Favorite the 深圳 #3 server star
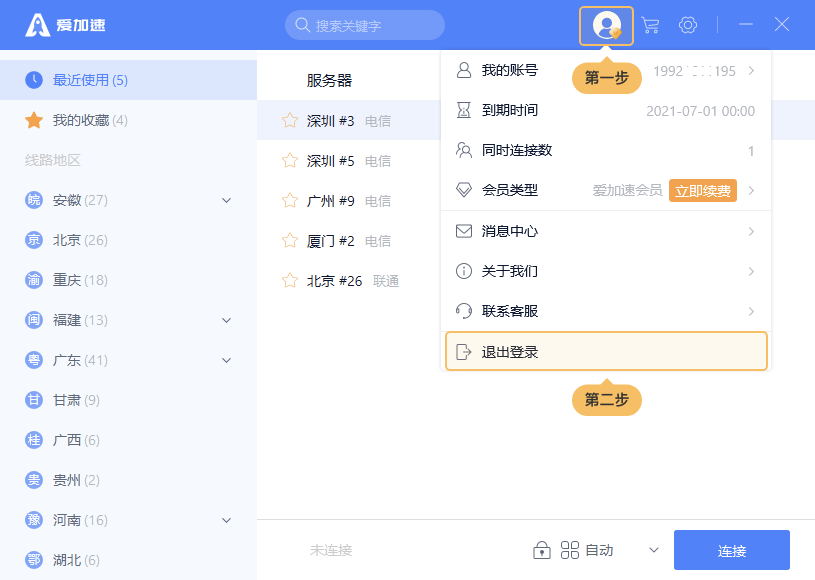Viewport: 815px width, 580px height. (x=290, y=121)
